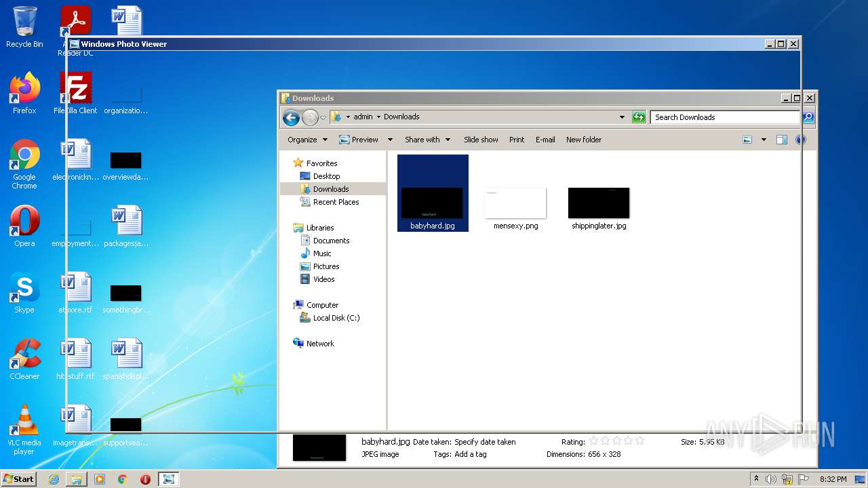Refresh the Downloads folder
Screen dimensions: 868x488
pyautogui.click(x=639, y=117)
